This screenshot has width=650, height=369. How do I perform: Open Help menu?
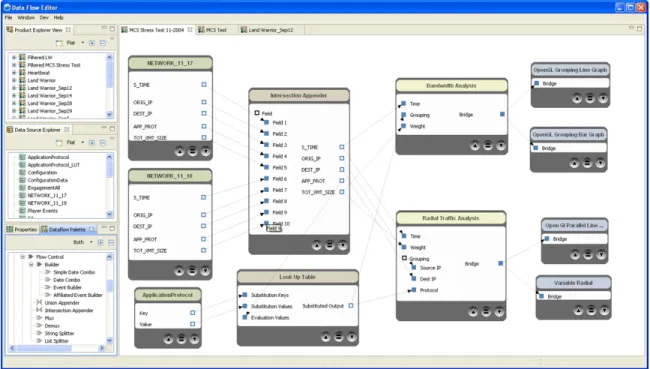[58, 17]
